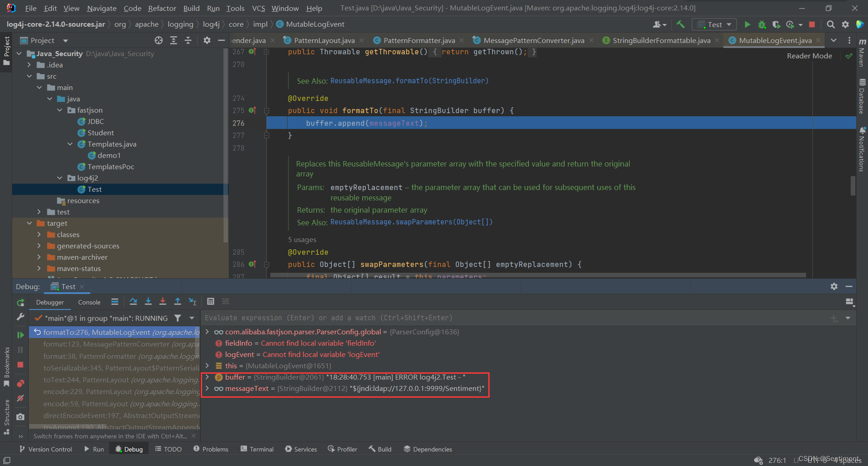Collapse the Java_Security project root
This screenshot has height=466, width=868.
19,53
